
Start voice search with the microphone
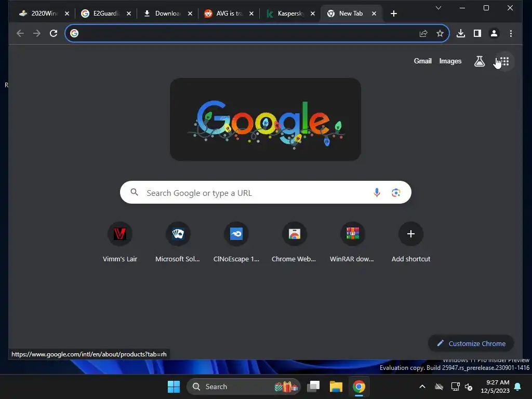tap(377, 192)
